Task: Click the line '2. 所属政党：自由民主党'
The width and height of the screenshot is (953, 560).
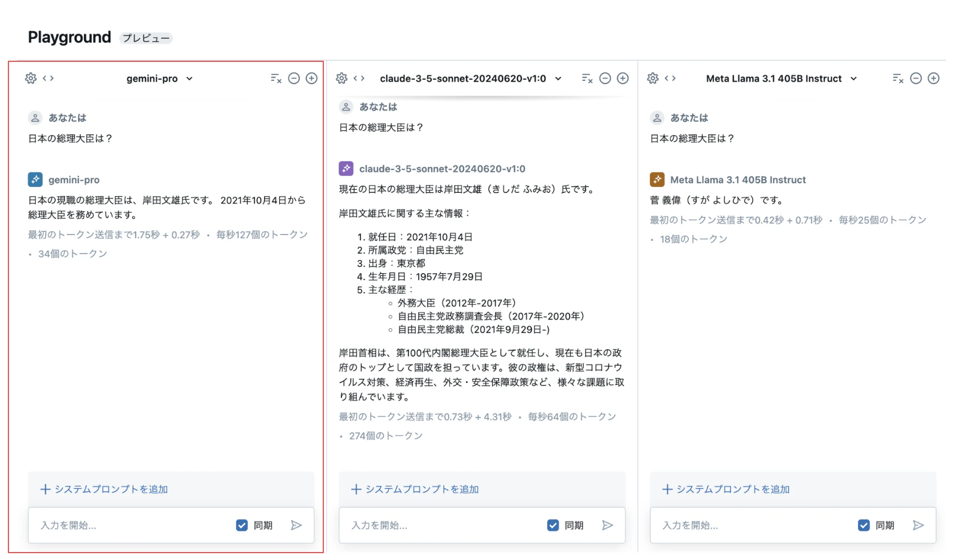Action: [410, 250]
